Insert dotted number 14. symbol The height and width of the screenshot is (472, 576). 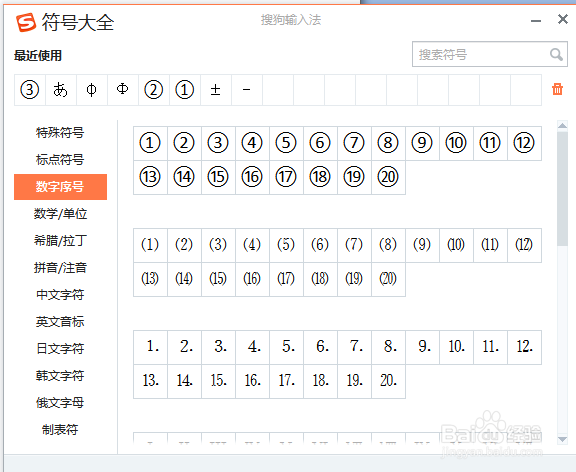tap(184, 381)
